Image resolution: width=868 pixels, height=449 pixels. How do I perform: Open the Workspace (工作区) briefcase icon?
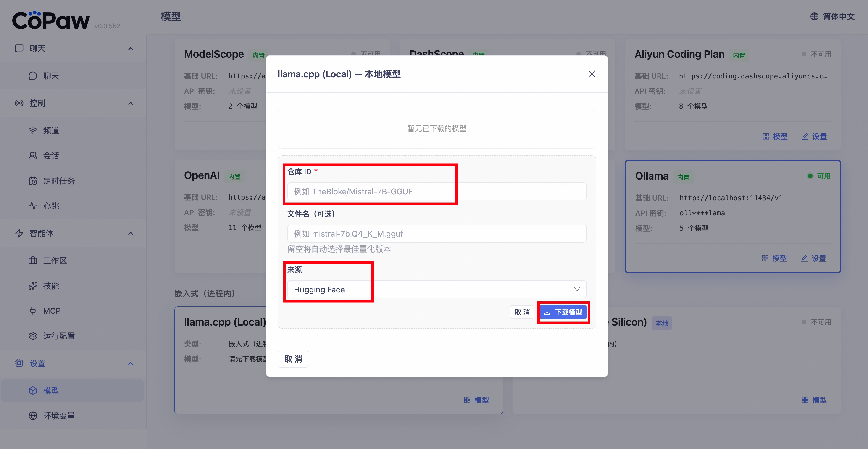pyautogui.click(x=33, y=260)
